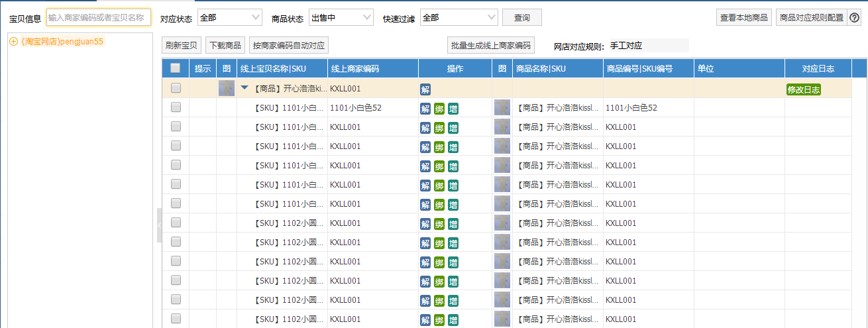Viewport: 868px width, 328px height.
Task: Click the 修改日志 green badge
Action: [x=803, y=89]
